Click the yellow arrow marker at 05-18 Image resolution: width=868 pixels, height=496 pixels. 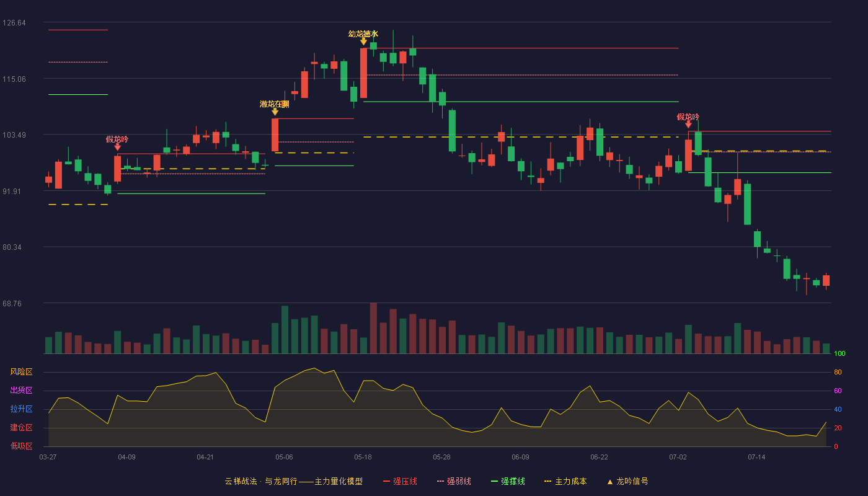363,42
